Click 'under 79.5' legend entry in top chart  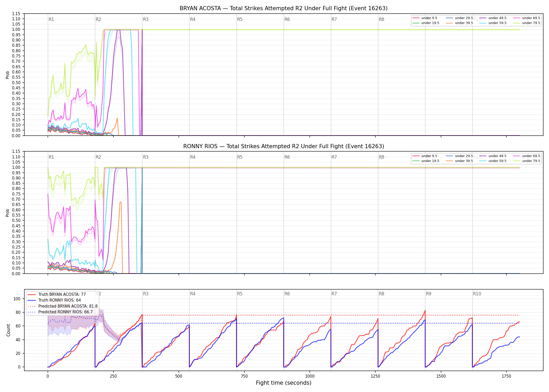coord(526,23)
